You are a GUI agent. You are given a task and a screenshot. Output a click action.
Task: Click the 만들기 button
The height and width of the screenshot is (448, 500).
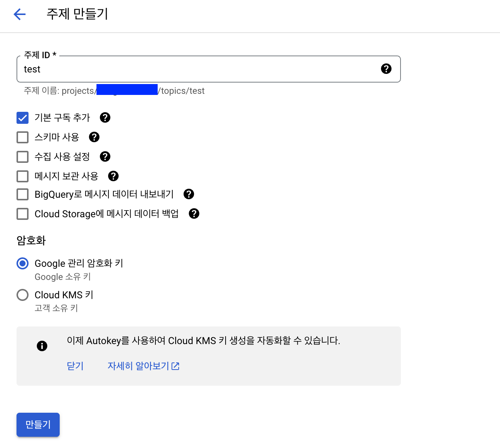click(x=38, y=424)
